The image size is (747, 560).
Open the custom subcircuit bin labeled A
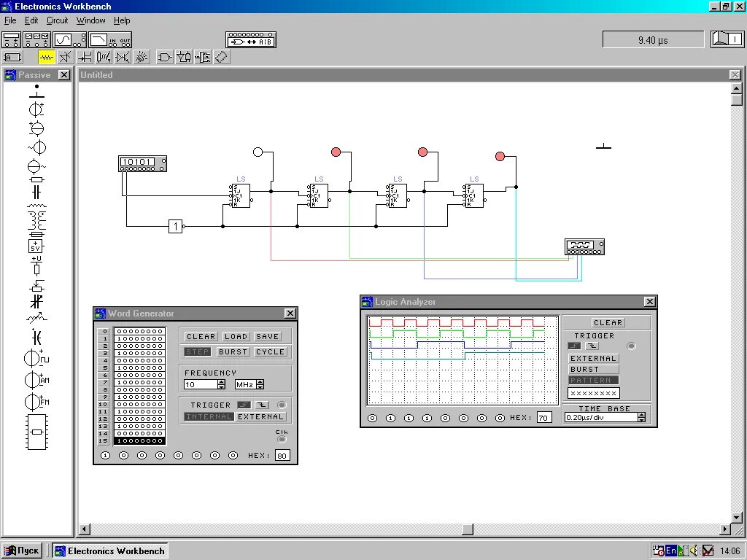pos(12,58)
